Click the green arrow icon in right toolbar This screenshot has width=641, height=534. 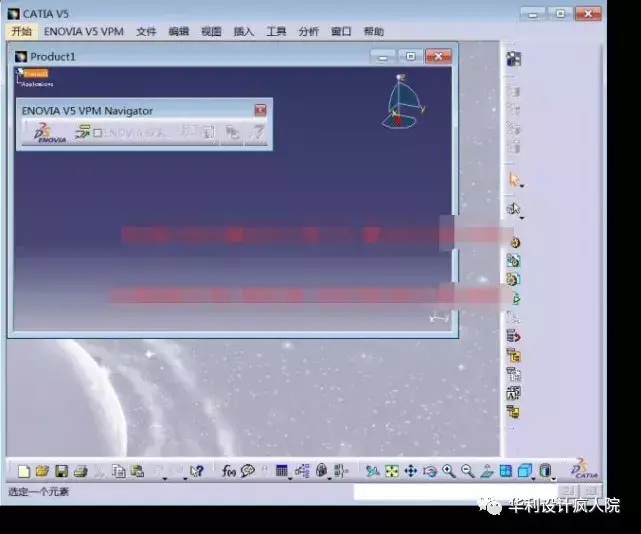point(516,299)
